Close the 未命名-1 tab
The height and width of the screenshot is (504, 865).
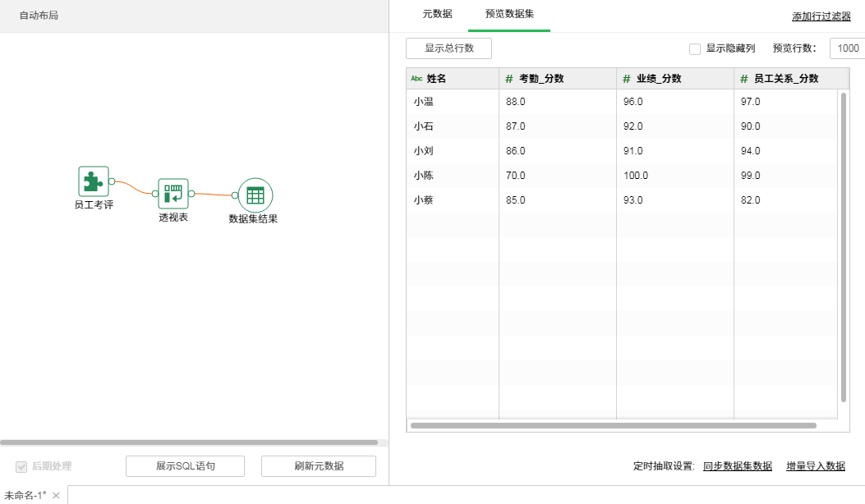pos(56,496)
